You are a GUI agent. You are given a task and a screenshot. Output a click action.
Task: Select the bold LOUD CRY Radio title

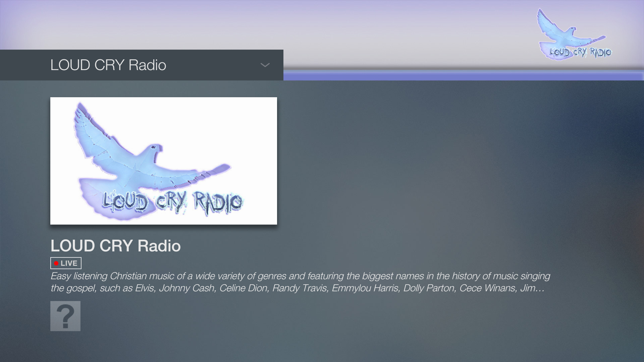[115, 246]
